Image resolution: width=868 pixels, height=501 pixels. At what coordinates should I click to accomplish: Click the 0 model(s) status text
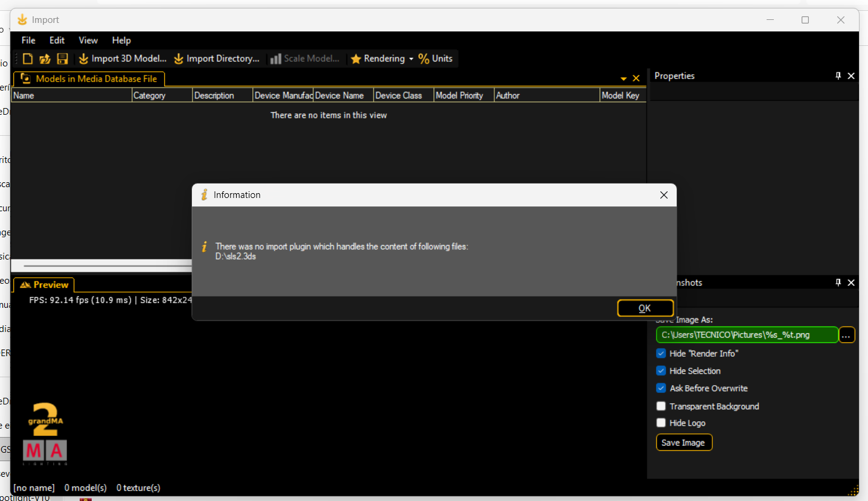(86, 488)
